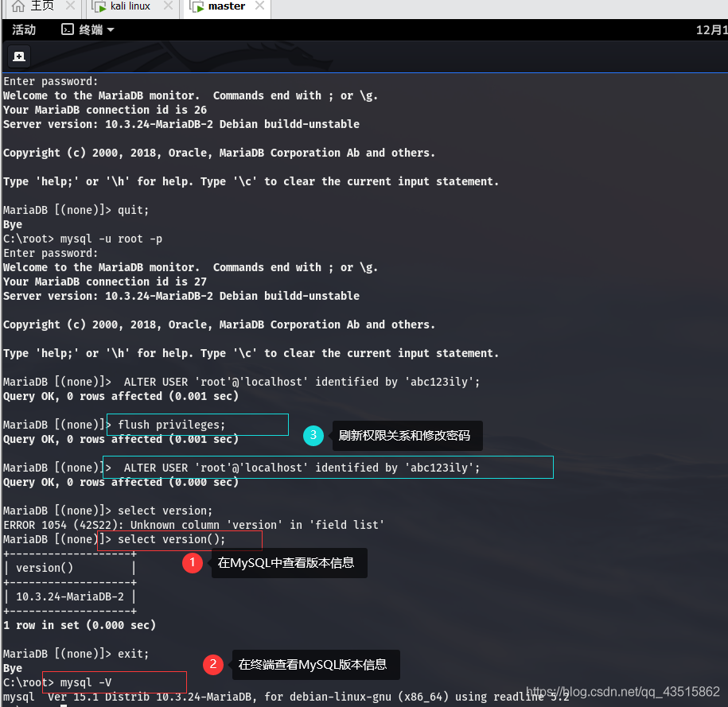Open the 终端 application menu
728x707 pixels.
(x=88, y=30)
